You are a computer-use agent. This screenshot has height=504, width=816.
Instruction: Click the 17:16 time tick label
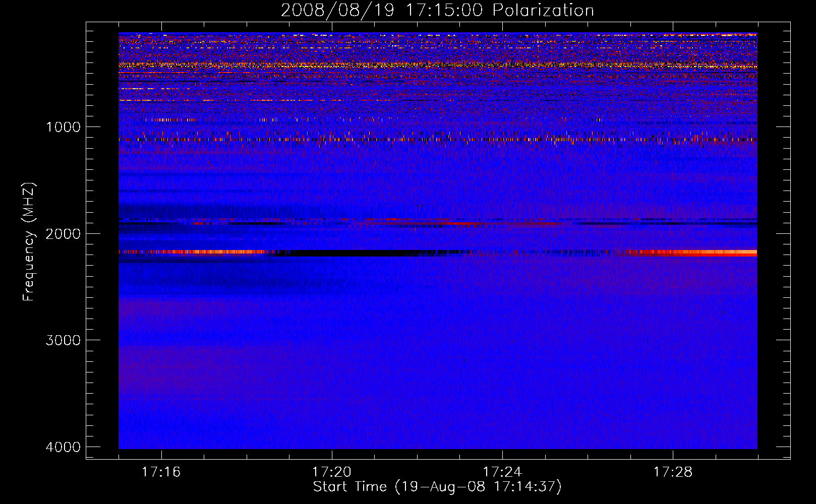(x=161, y=472)
